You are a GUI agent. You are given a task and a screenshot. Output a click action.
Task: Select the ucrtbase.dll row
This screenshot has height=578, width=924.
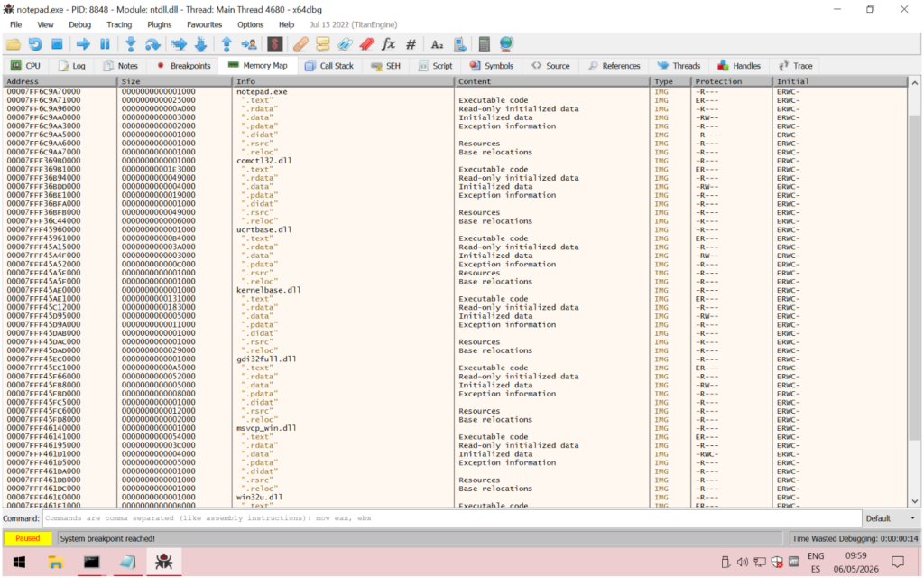[x=456, y=229]
